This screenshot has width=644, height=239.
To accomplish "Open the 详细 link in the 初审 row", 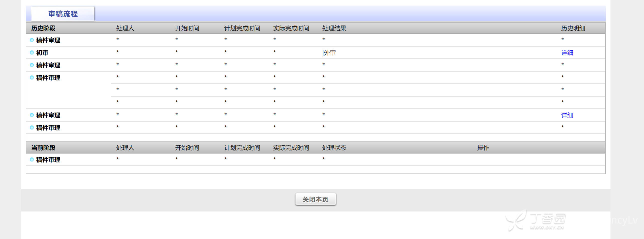I will click(567, 53).
